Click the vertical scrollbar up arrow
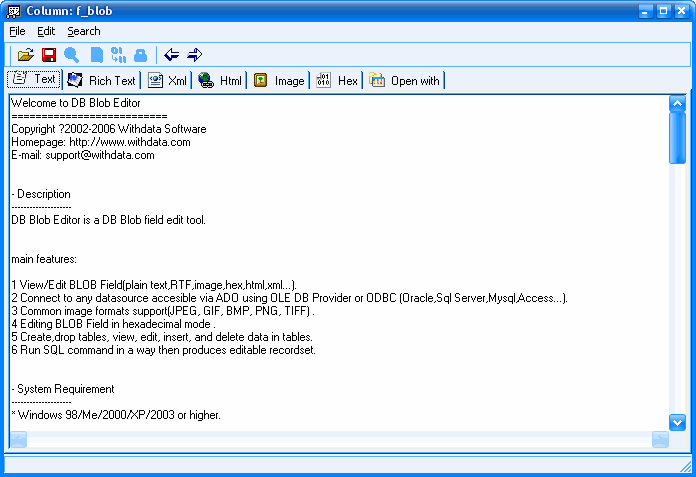The image size is (696, 477). pos(677,104)
